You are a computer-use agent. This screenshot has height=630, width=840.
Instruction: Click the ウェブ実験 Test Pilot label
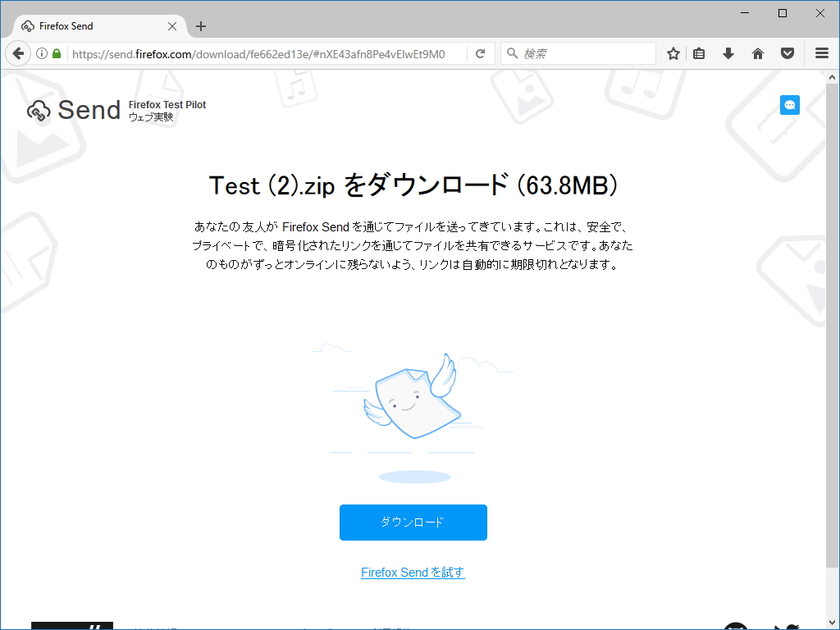click(x=150, y=117)
